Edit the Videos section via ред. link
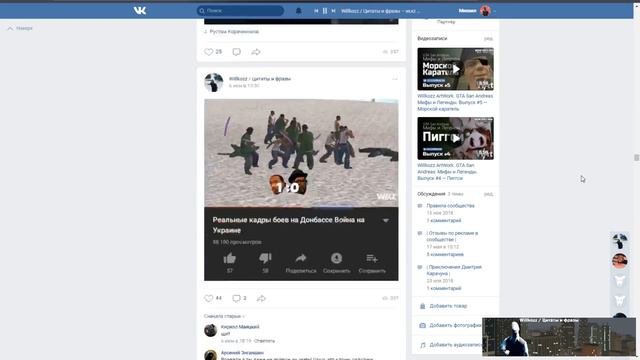This screenshot has width=640, height=360. click(x=489, y=39)
